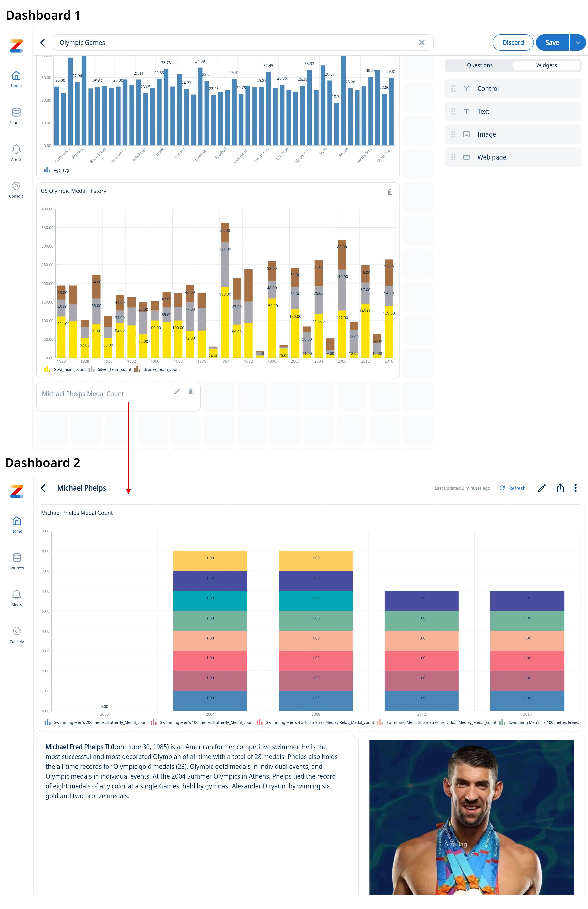Viewport: 588px width, 909px height.
Task: Click the Sources database icon in the top sidebar
Action: coord(16,112)
